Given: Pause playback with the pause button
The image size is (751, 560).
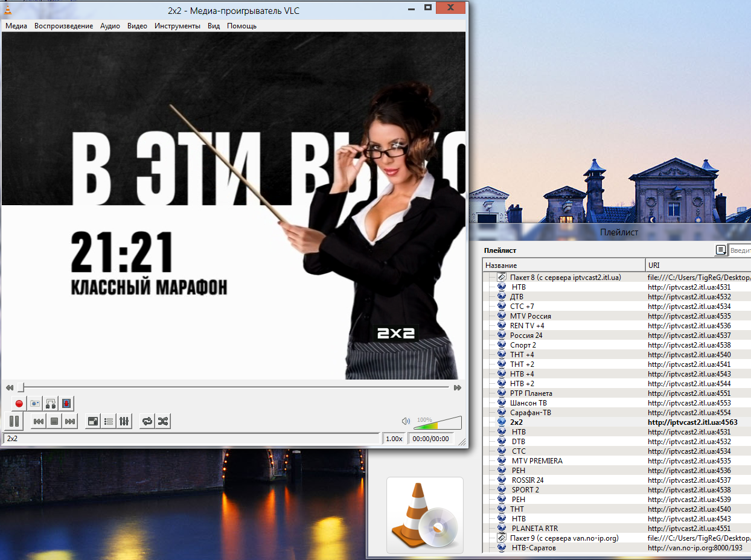Looking at the screenshot, I should click(x=14, y=421).
